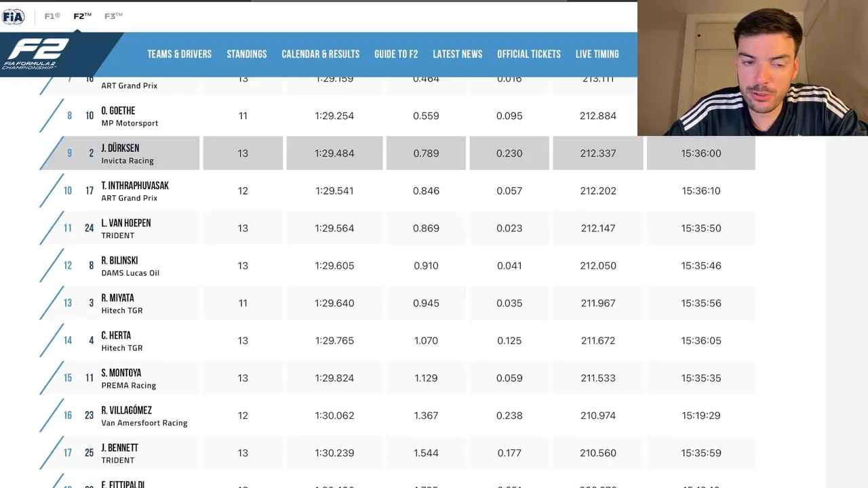
Task: Open Teams & Drivers menu
Action: [x=180, y=54]
